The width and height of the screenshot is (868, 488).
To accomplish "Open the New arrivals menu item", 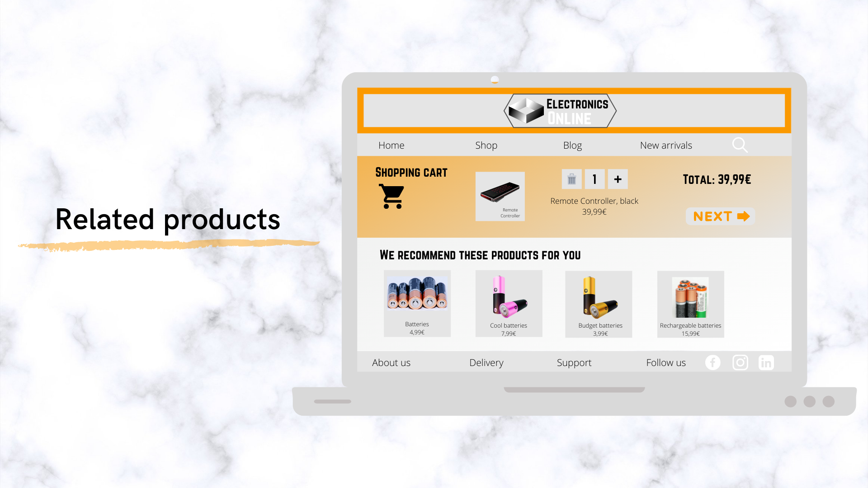I will 666,145.
